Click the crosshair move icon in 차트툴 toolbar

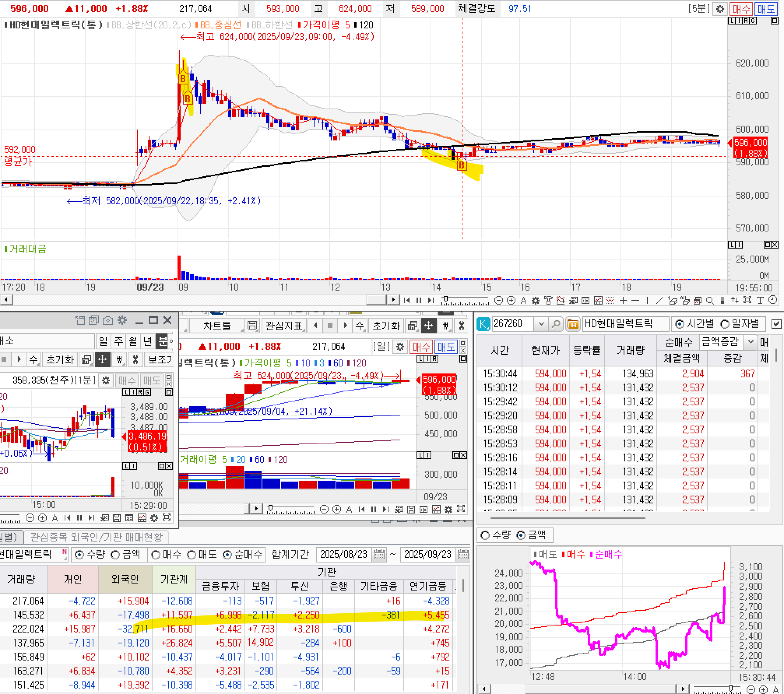coord(429,326)
